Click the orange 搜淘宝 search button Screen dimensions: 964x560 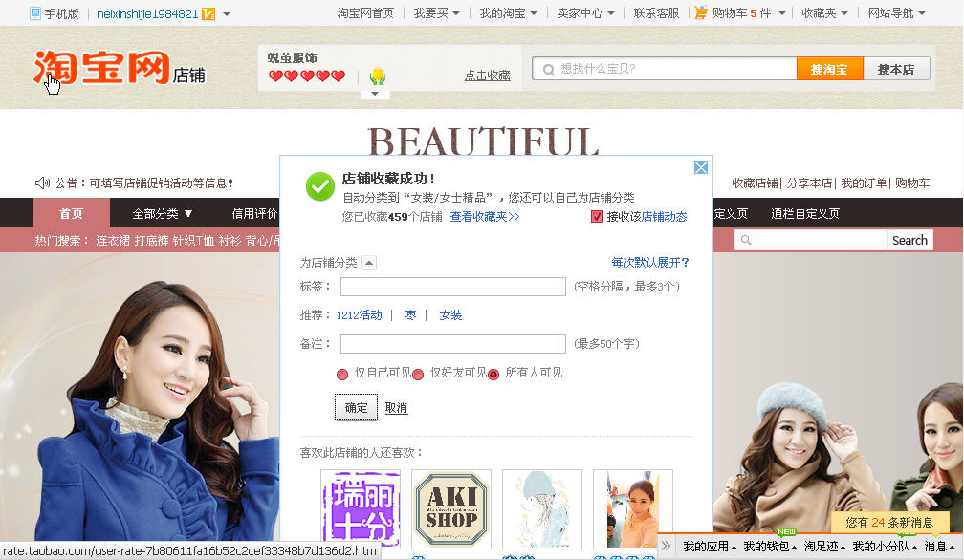pos(829,69)
